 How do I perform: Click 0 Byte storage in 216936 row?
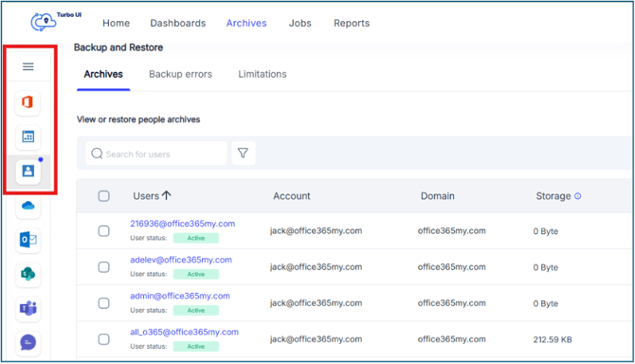pos(546,231)
